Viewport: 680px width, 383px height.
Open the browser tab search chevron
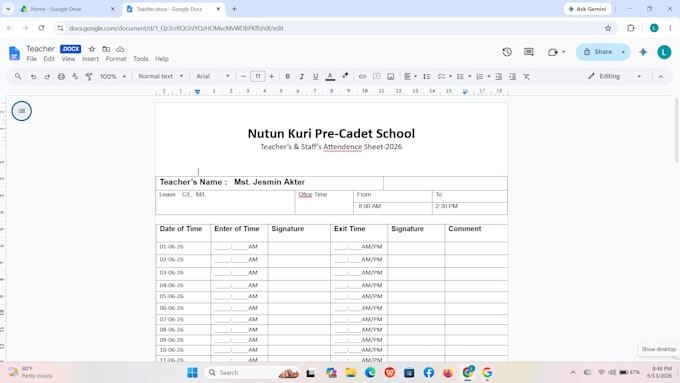8,9
